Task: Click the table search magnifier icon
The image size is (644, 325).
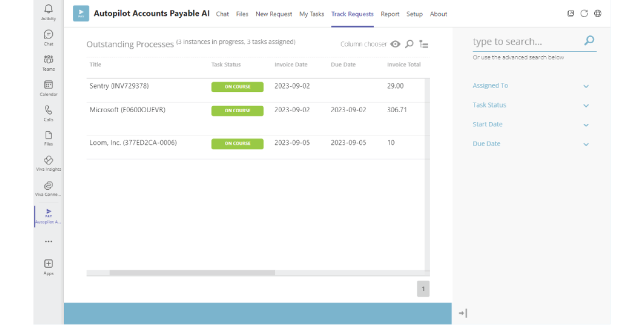Action: [410, 44]
